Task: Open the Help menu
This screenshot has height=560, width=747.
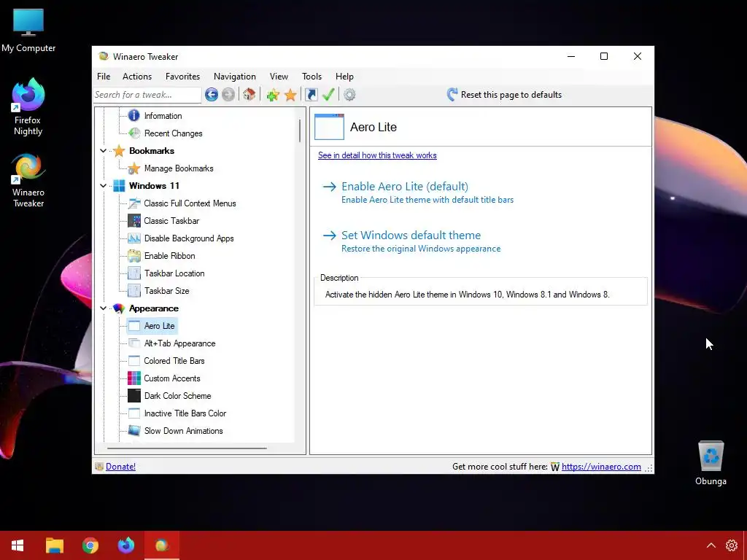Action: point(344,76)
